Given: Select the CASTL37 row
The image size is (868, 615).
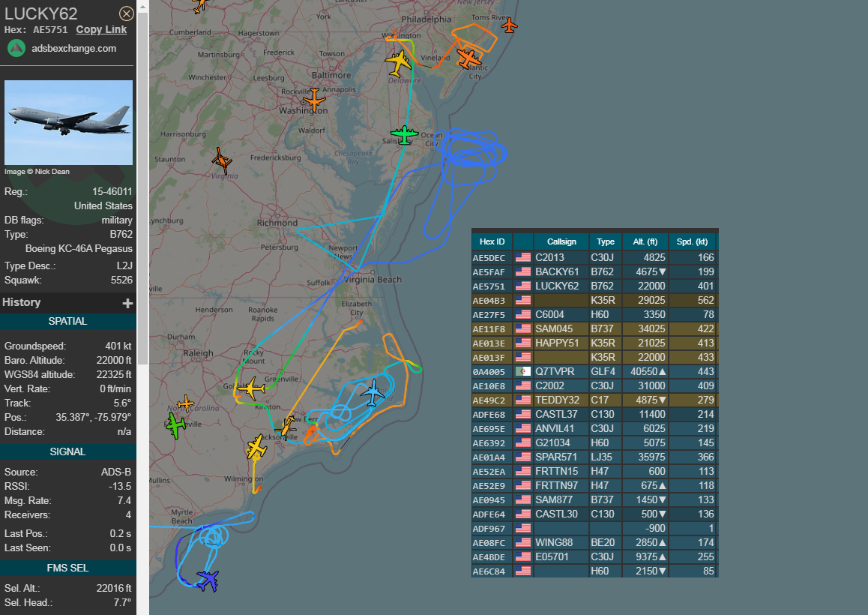Looking at the screenshot, I should [594, 415].
